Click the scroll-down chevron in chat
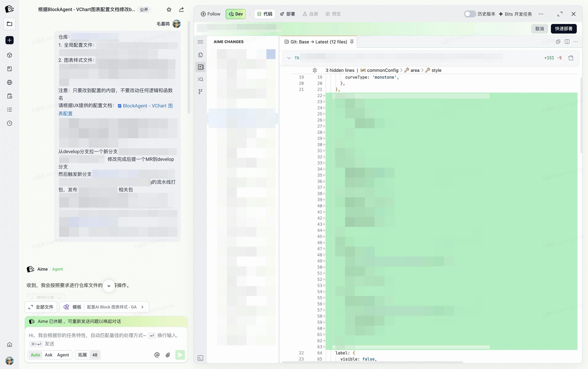Screen dimensions: 588x369 click(x=109, y=286)
